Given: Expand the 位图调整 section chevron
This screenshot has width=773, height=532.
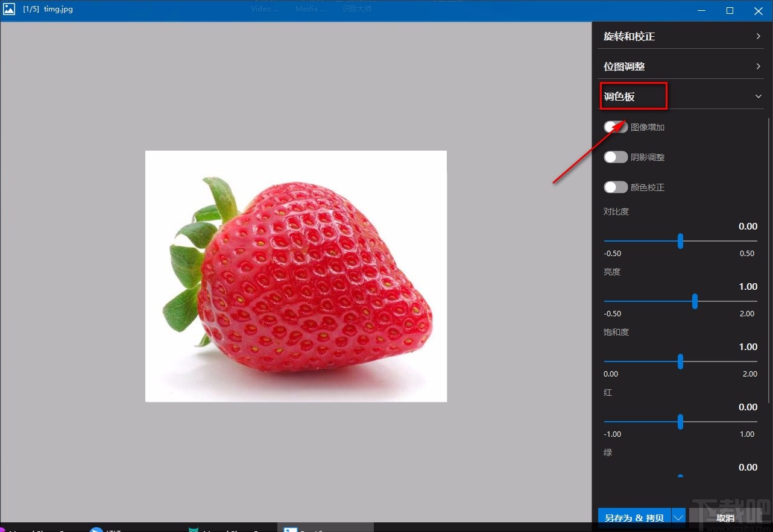Looking at the screenshot, I should pos(758,66).
